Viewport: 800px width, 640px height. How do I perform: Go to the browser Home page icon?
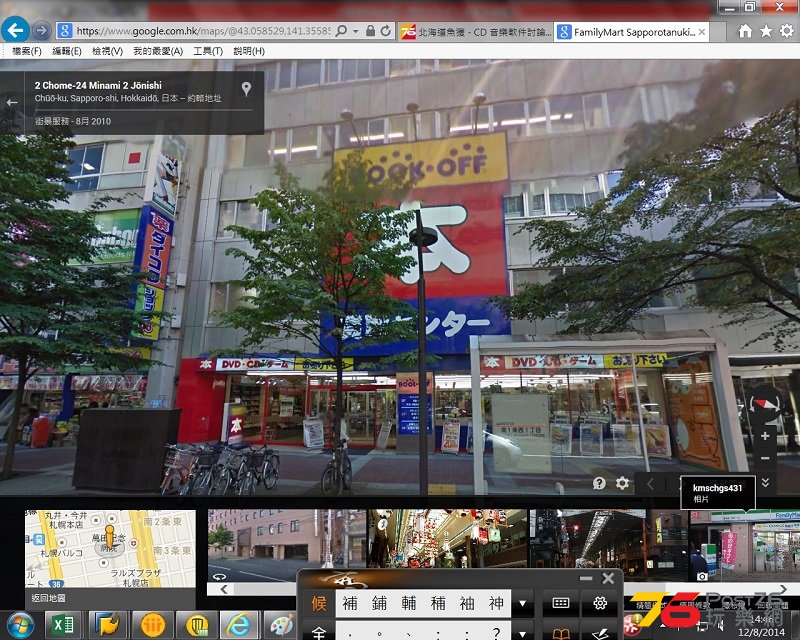(x=745, y=31)
